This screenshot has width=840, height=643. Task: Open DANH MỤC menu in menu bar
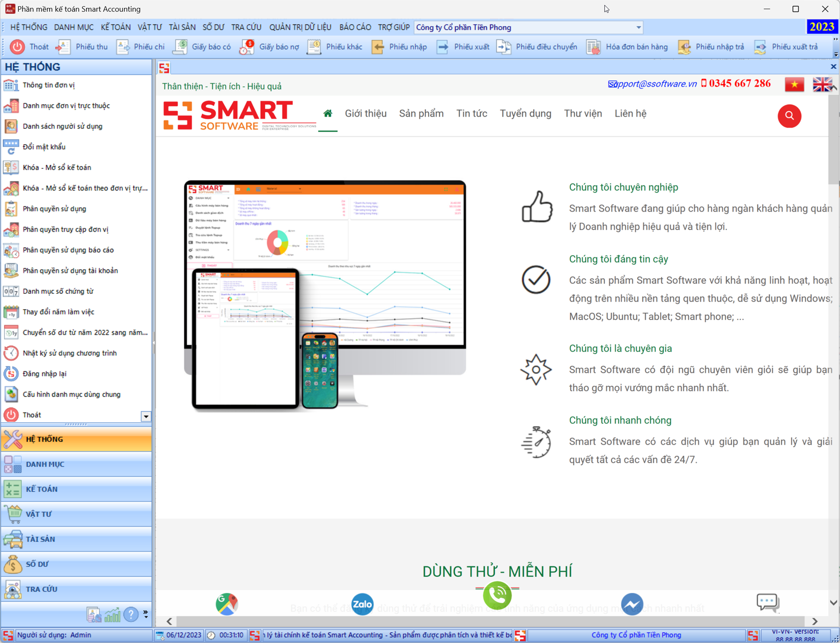tap(74, 27)
